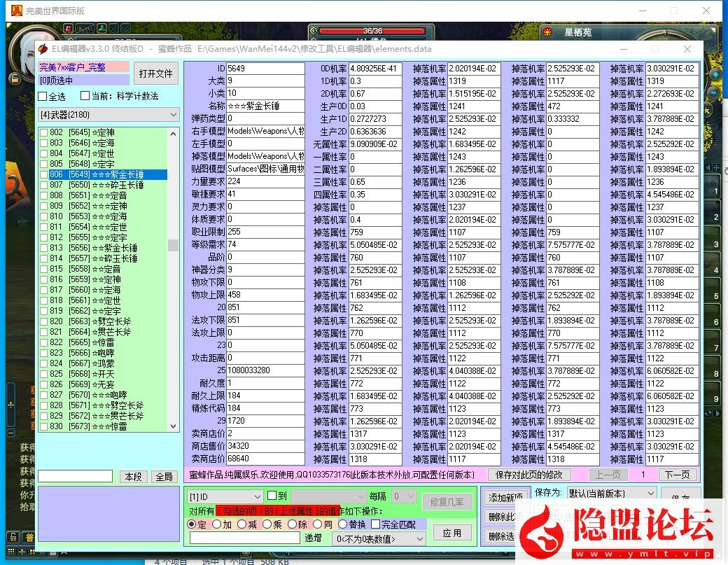Viewport: 728px width, 565px height.
Task: Click the 打开文件 button
Action: coord(155,74)
